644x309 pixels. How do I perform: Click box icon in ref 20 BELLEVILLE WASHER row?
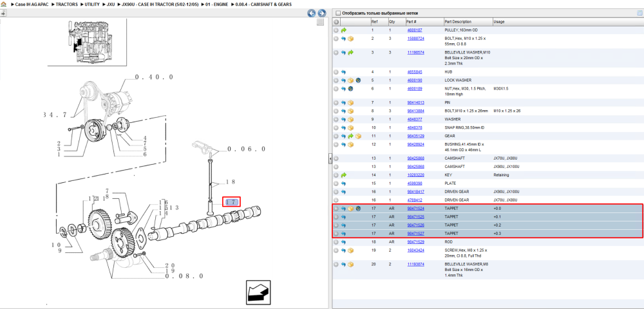click(x=351, y=265)
